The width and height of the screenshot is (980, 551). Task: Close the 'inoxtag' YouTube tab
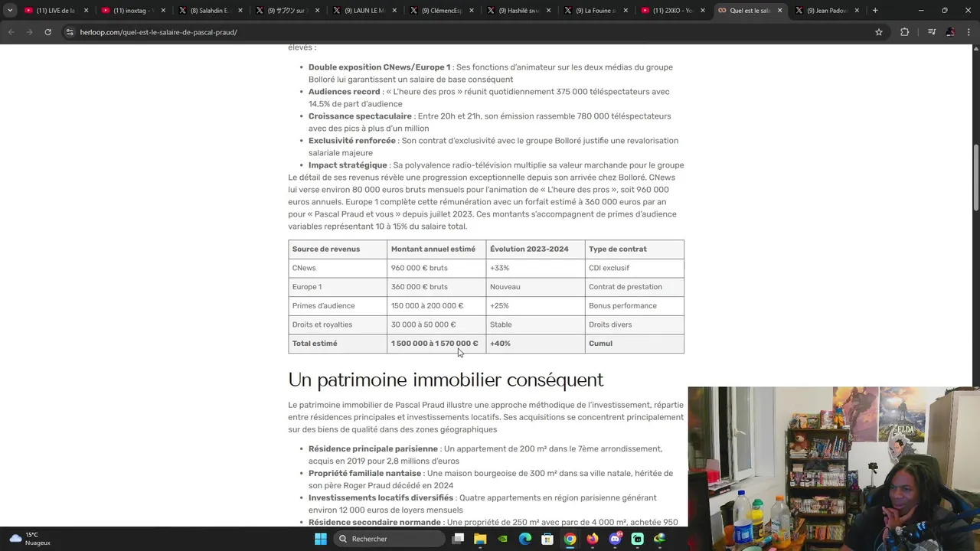[163, 11]
